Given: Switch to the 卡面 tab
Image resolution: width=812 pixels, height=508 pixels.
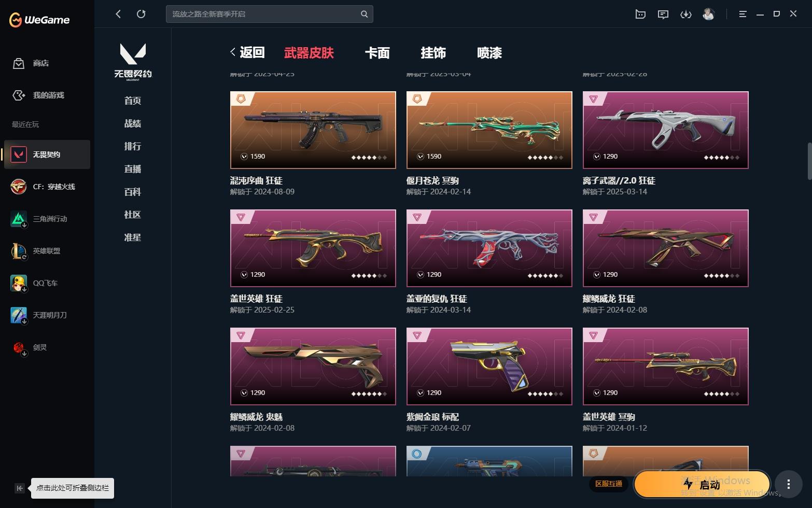Looking at the screenshot, I should tap(377, 53).
